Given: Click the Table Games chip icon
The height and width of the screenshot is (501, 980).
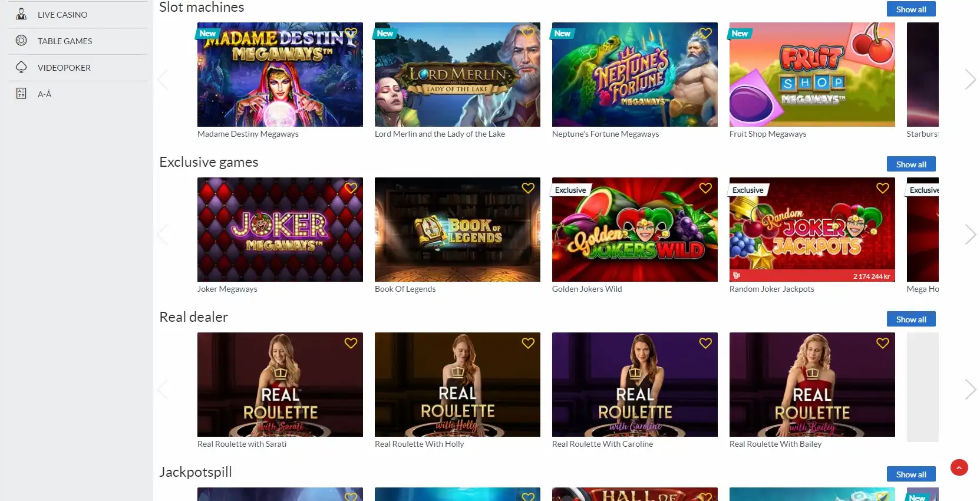Looking at the screenshot, I should tap(21, 41).
